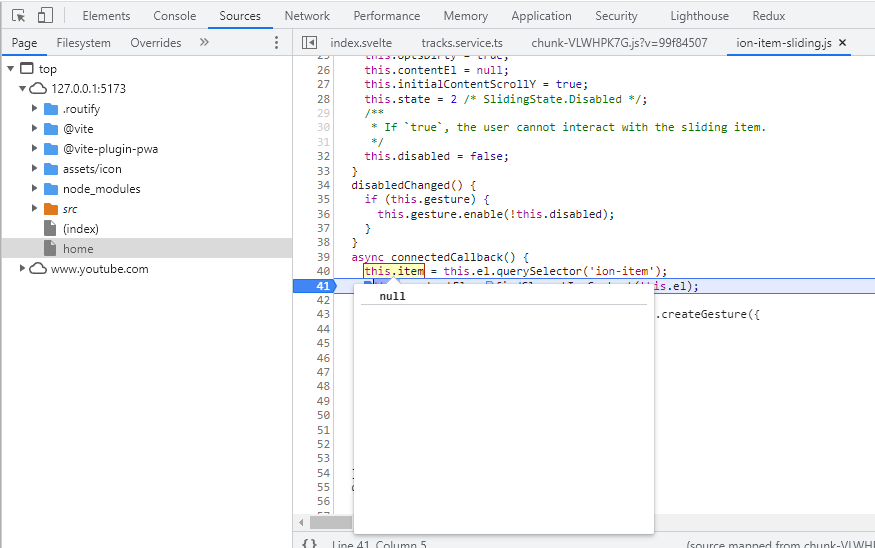Expand the @vite folder
This screenshot has width=875, height=548.
pos(34,128)
